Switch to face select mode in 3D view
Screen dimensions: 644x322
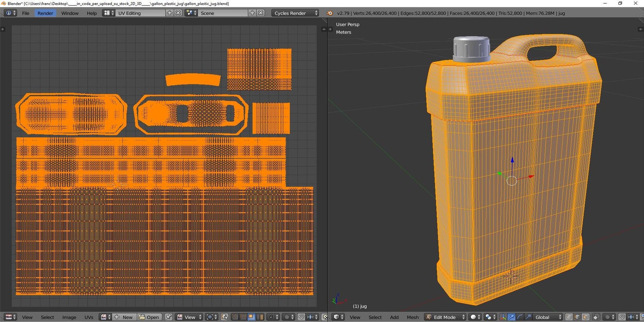click(586, 317)
